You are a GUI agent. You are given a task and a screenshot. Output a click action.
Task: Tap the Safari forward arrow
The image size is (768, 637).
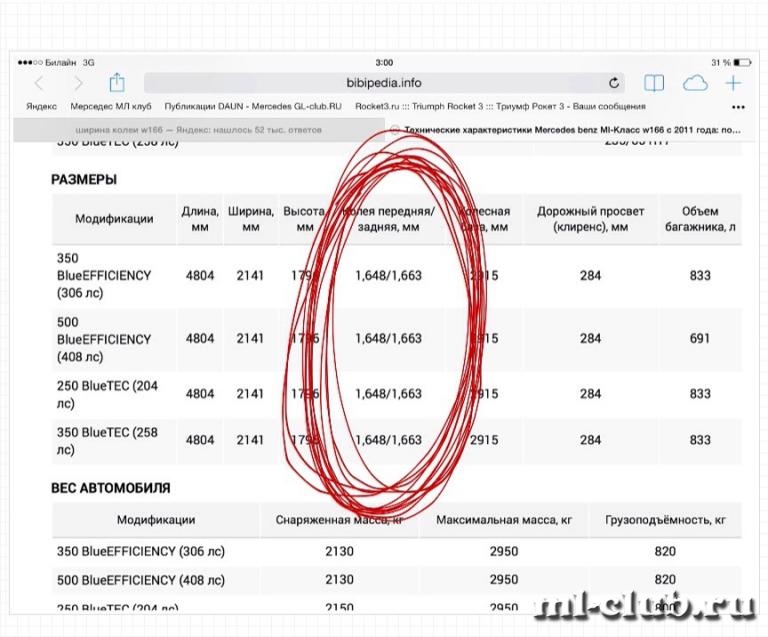(x=77, y=84)
